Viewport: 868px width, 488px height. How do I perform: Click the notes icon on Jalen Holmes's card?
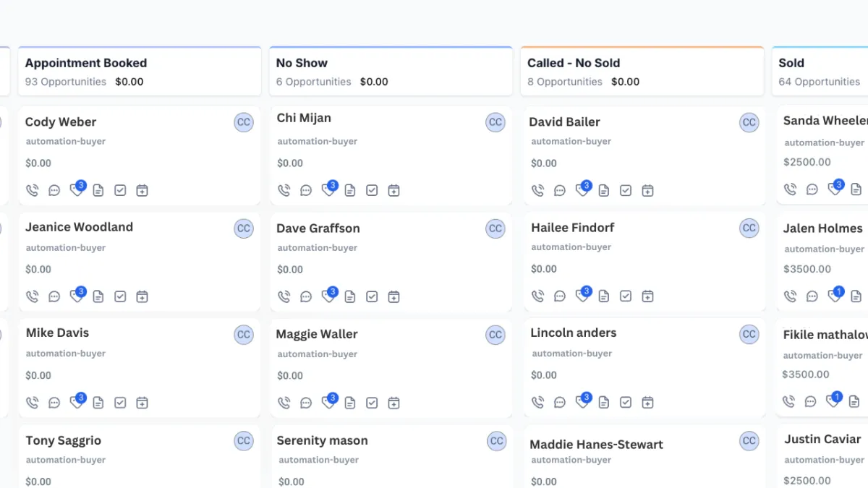tap(856, 296)
